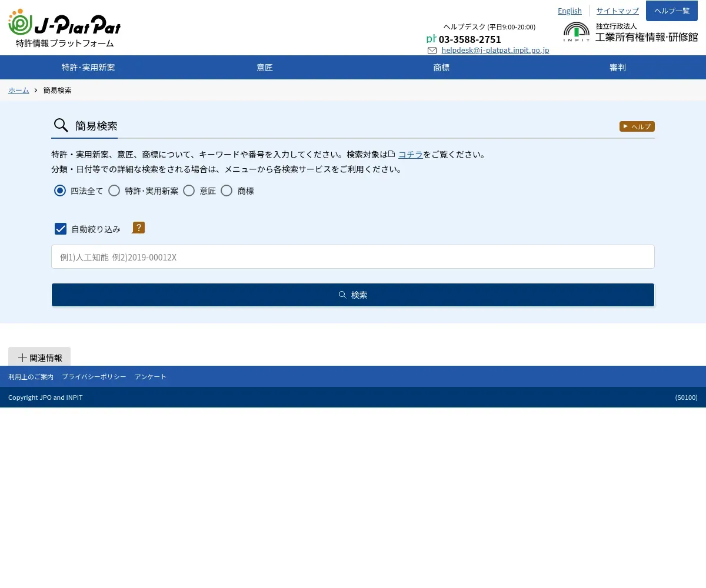Image resolution: width=706 pixels, height=588 pixels.
Task: Click the 自動絞り込み label text
Action: point(96,229)
